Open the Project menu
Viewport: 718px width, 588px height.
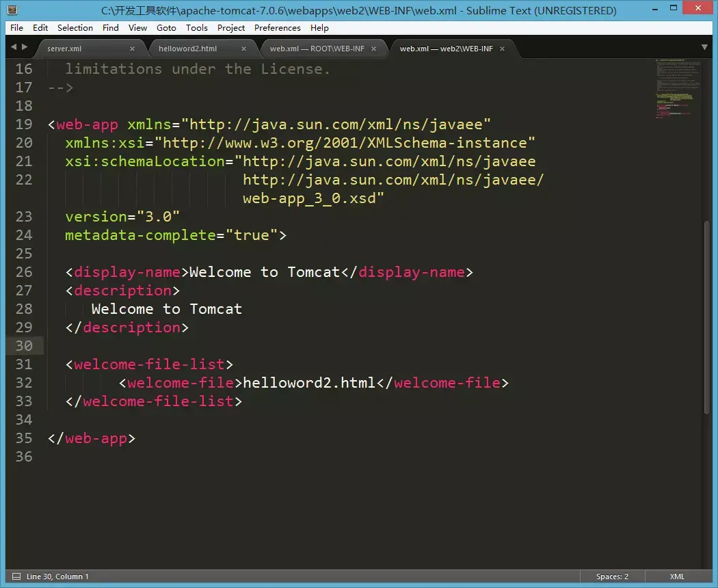coord(231,28)
